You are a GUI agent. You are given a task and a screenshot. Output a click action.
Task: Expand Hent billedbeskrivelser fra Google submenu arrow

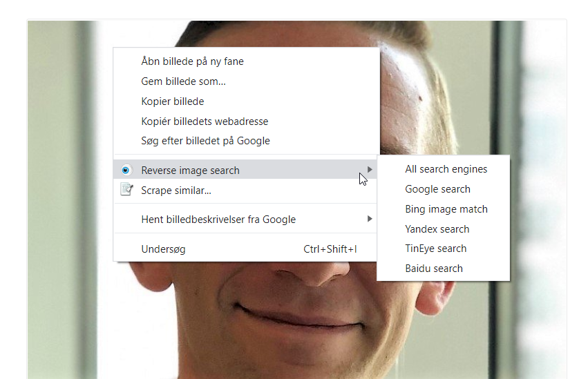370,219
